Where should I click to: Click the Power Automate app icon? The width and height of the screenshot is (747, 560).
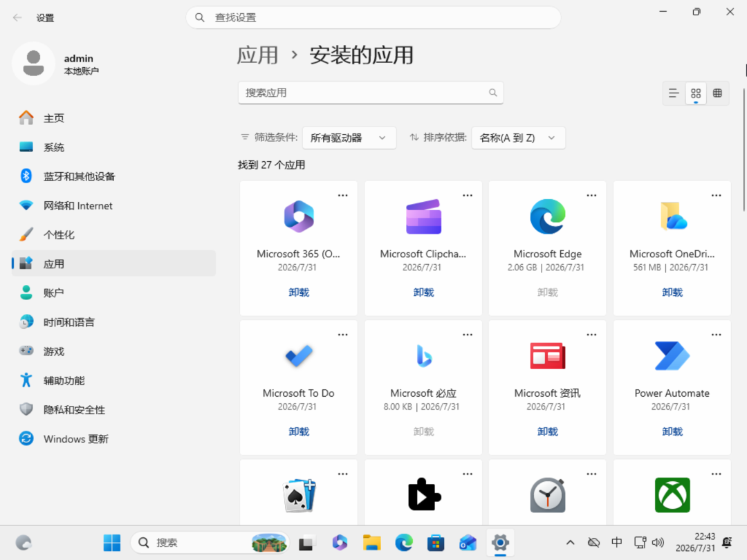(x=672, y=356)
